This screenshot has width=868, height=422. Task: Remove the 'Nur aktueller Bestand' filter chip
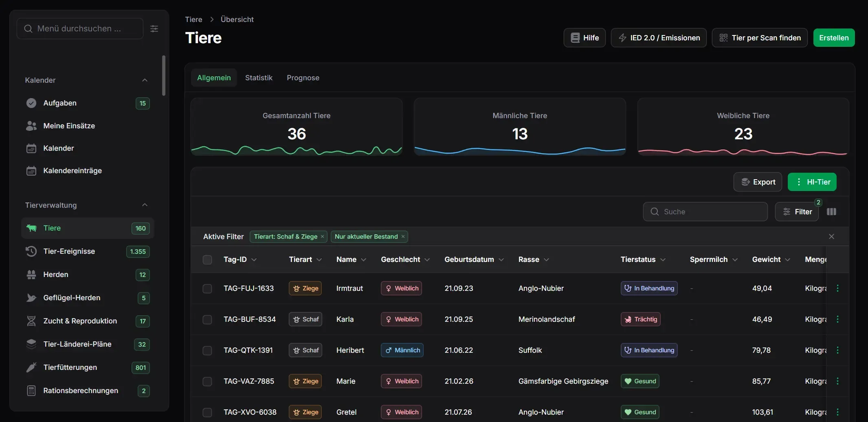(403, 237)
